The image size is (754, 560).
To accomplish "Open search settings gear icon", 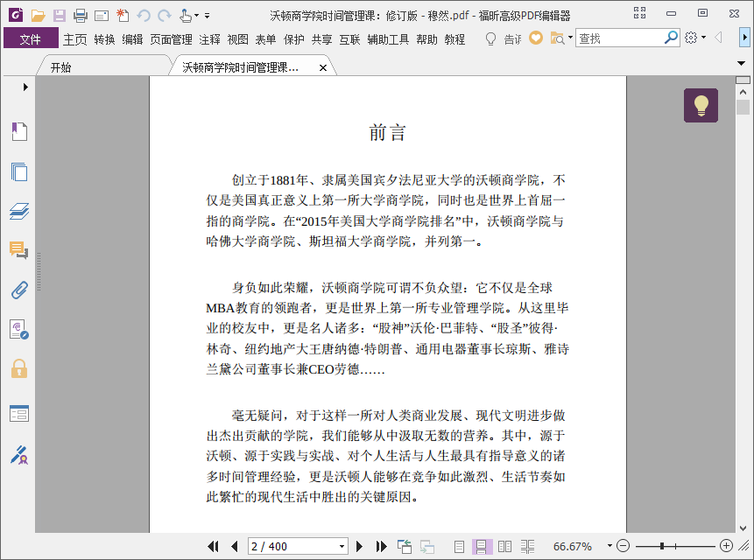I will (691, 38).
